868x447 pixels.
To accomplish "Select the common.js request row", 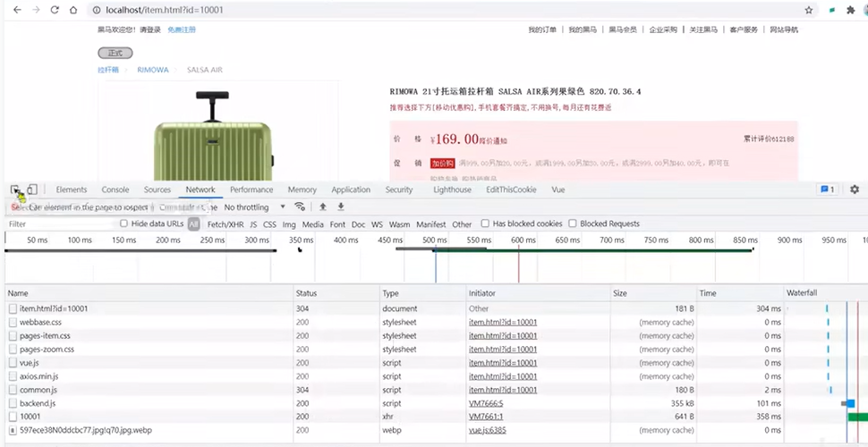I will [x=434, y=390].
